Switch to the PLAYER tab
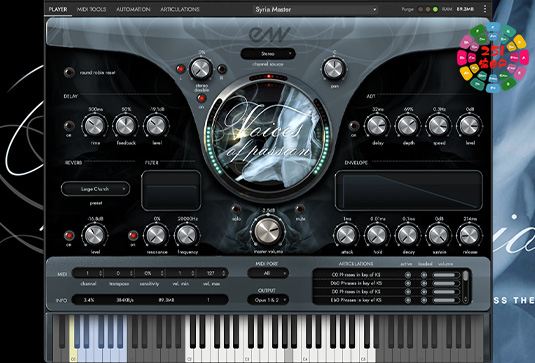The width and height of the screenshot is (535, 363). point(58,9)
